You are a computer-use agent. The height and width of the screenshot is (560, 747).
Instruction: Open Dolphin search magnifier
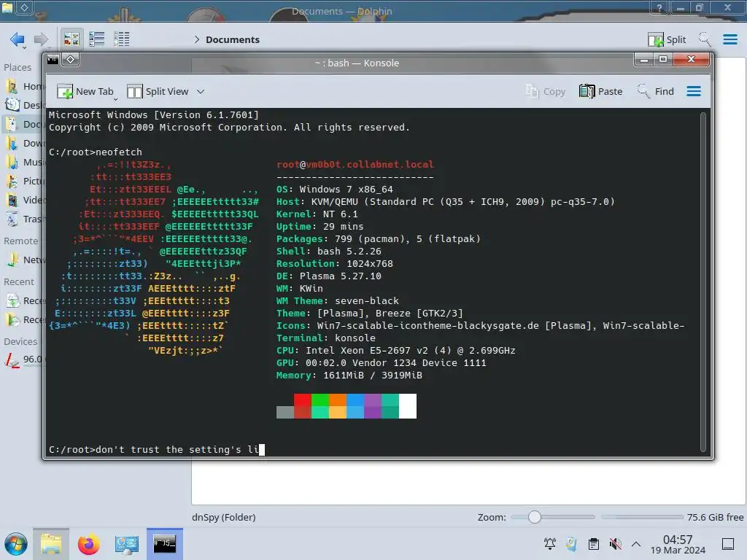[x=704, y=39]
